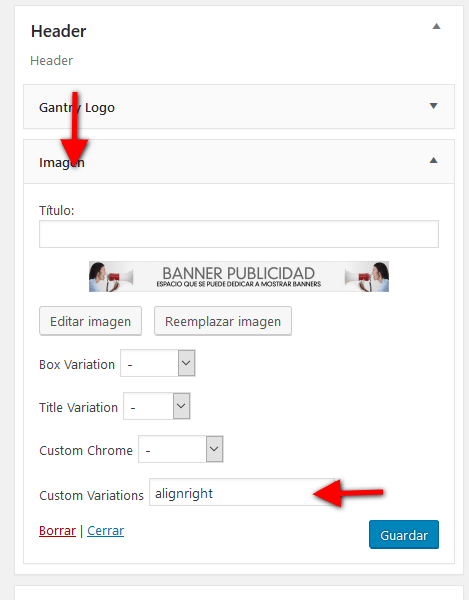Click the Imagen widget title bar
This screenshot has width=469, height=600.
239,161
